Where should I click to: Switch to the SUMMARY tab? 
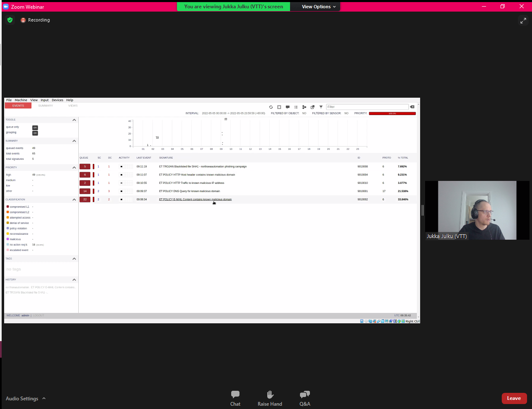(x=46, y=106)
